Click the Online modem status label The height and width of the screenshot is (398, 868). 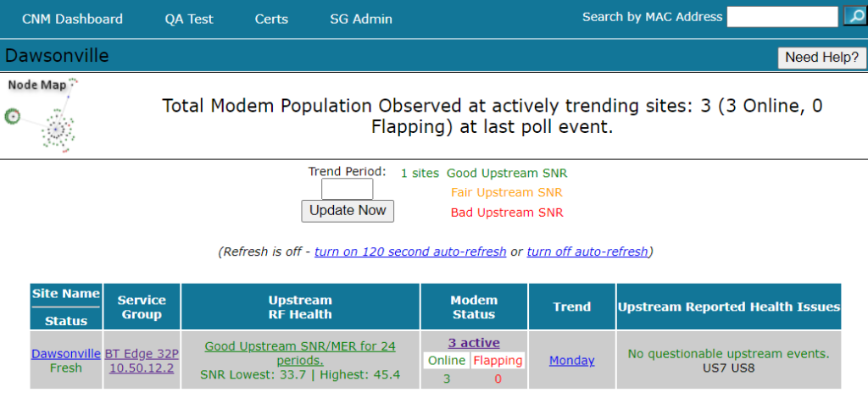click(447, 361)
